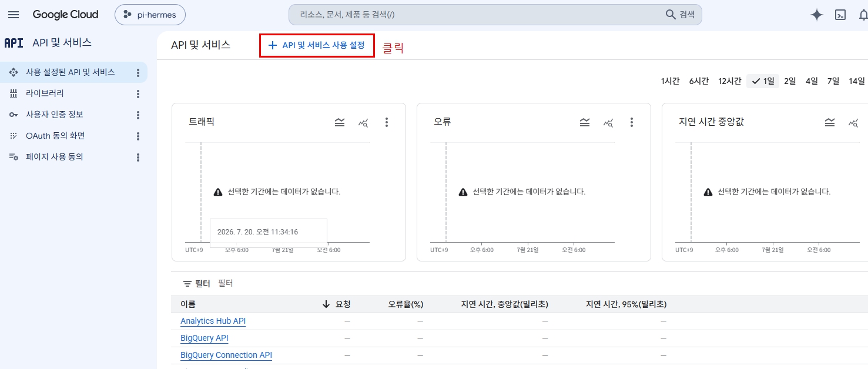Sort by 지연 시간, 중앙값(밀리초) column
868x369 pixels.
505,304
